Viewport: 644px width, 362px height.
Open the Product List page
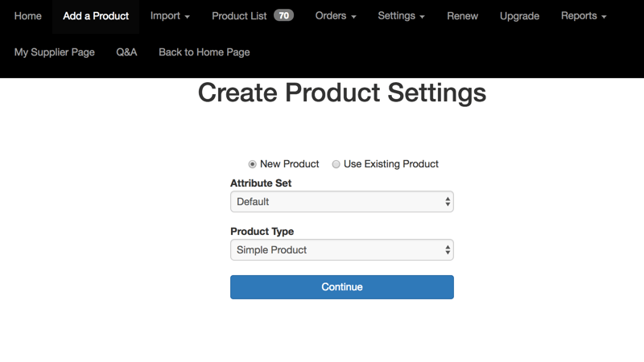239,16
